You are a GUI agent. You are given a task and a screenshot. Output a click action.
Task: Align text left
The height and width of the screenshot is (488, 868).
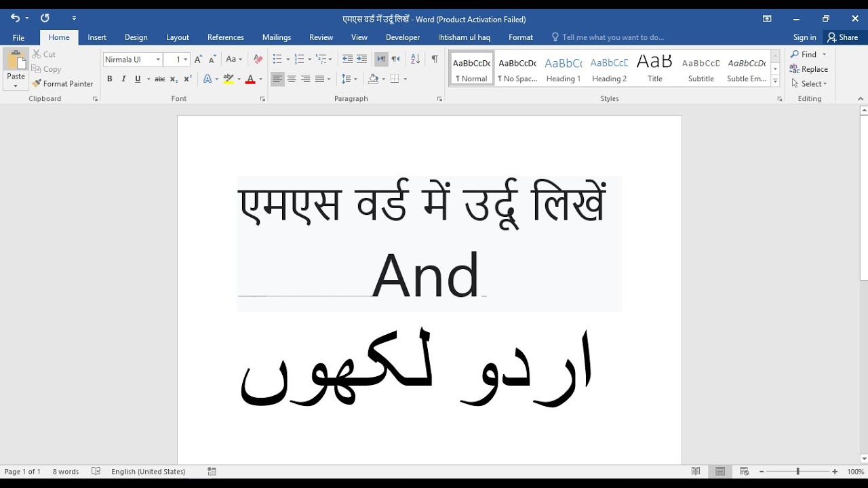click(x=277, y=79)
